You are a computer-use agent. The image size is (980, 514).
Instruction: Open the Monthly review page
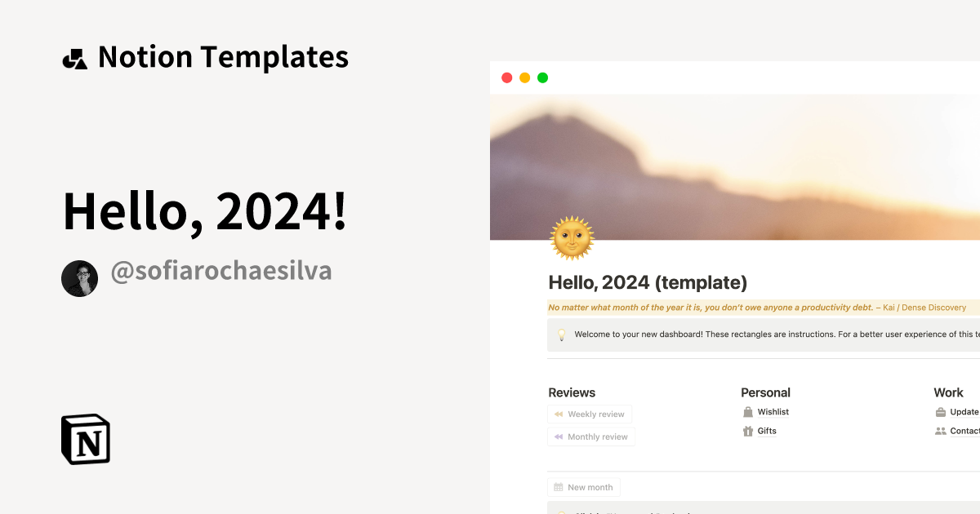point(591,436)
